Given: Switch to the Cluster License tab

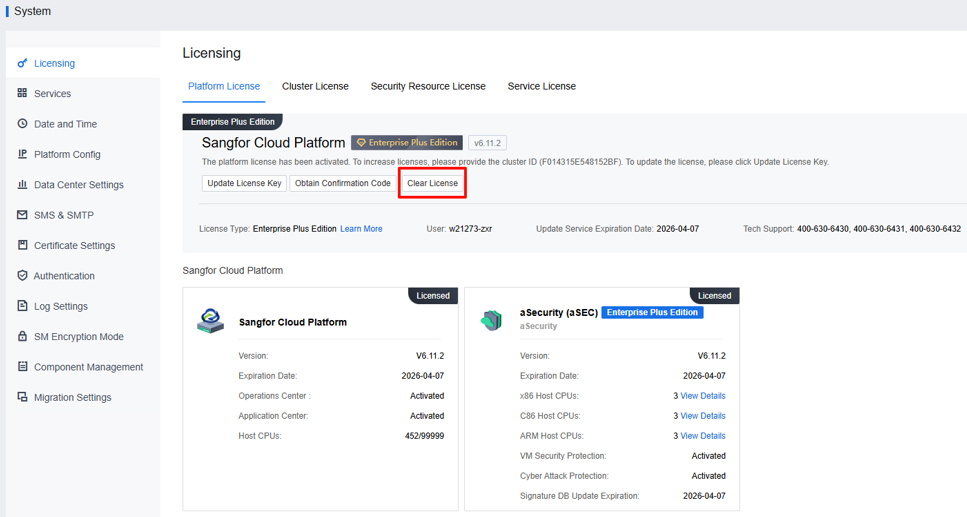Looking at the screenshot, I should click(x=315, y=86).
